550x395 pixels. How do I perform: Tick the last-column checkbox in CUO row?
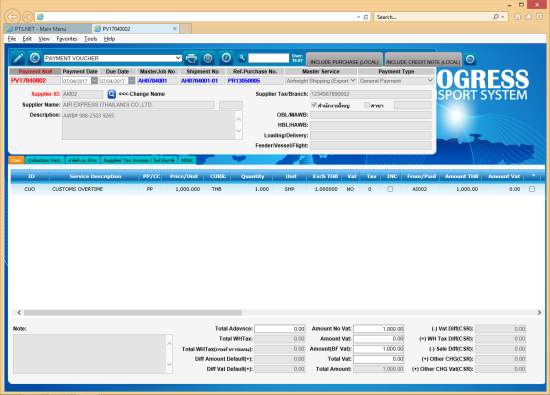pos(532,189)
